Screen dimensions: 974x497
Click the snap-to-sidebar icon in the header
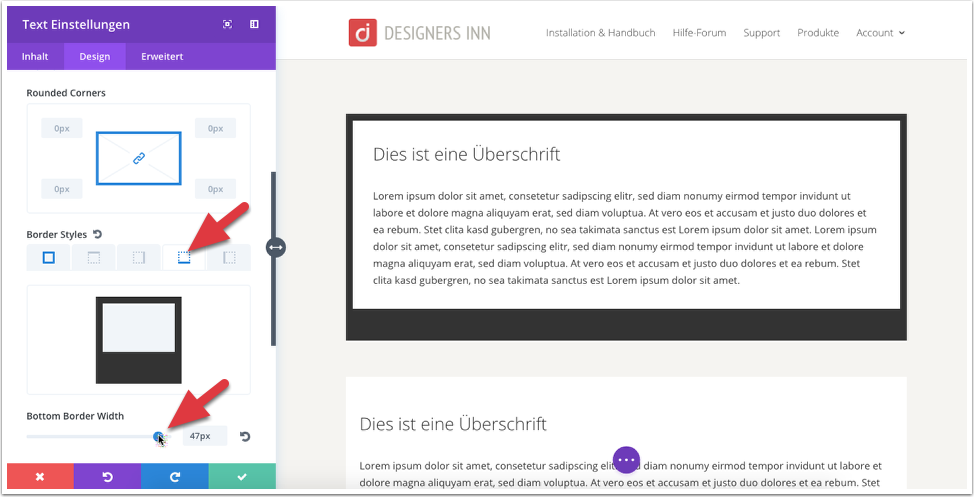[254, 24]
